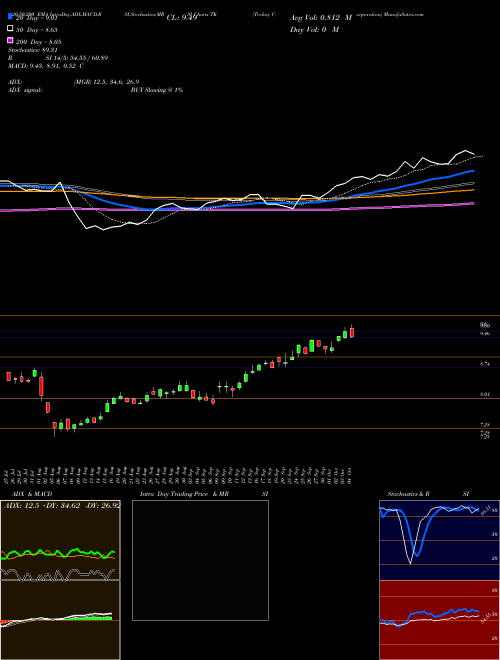
Task: Open the MACD histogram panel
Action: tap(60, 620)
